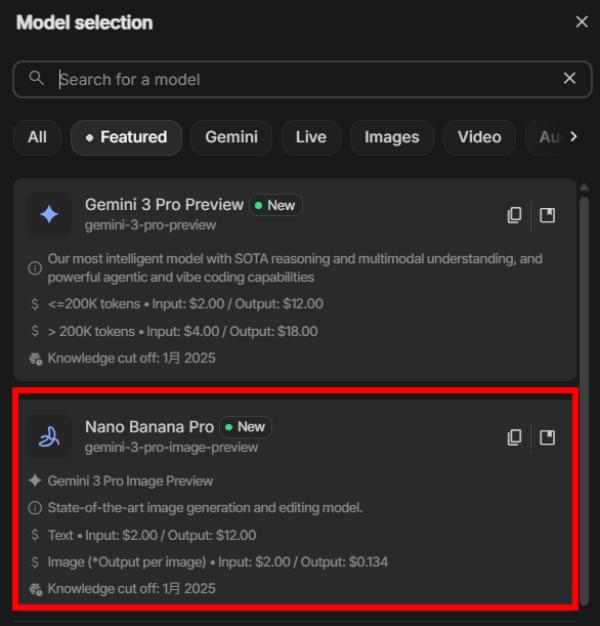Click the info icon beside Gemini 3 Pro description

pyautogui.click(x=35, y=268)
